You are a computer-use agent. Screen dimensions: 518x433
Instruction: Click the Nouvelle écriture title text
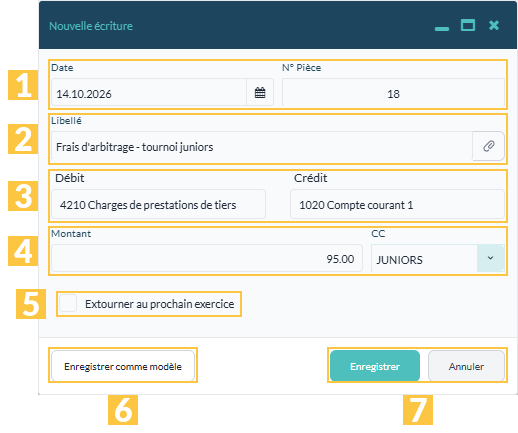(91, 26)
